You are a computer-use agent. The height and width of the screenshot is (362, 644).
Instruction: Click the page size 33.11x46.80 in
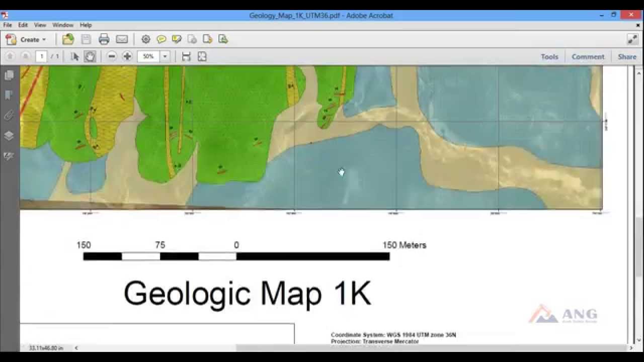(x=46, y=347)
